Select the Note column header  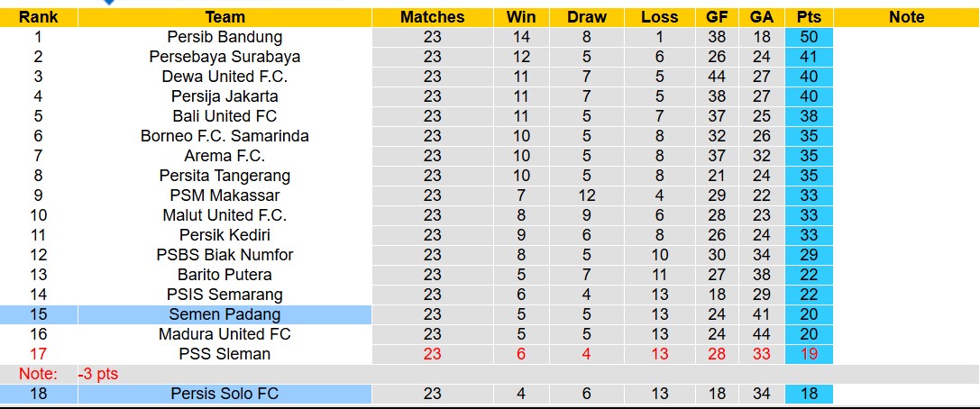point(906,17)
